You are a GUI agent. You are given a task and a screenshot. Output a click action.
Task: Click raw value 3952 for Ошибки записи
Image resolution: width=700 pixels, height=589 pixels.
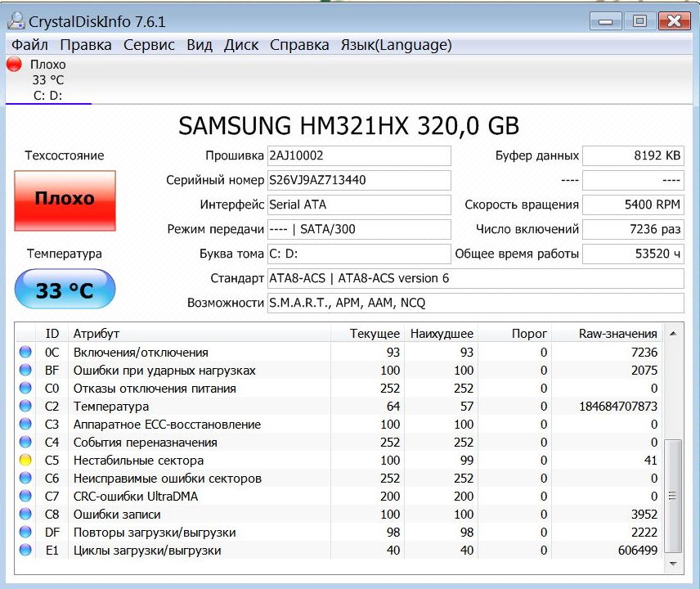coord(644,515)
